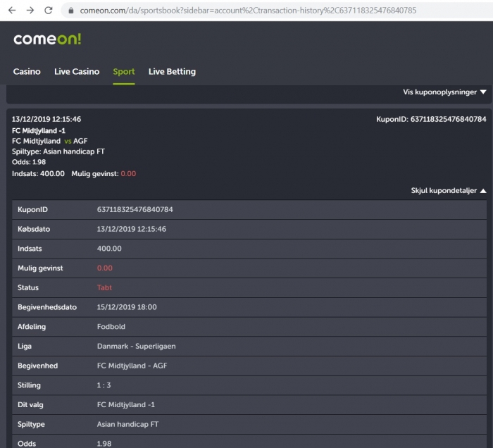Click the red Tabt status value
This screenshot has width=493, height=448.
coord(104,287)
